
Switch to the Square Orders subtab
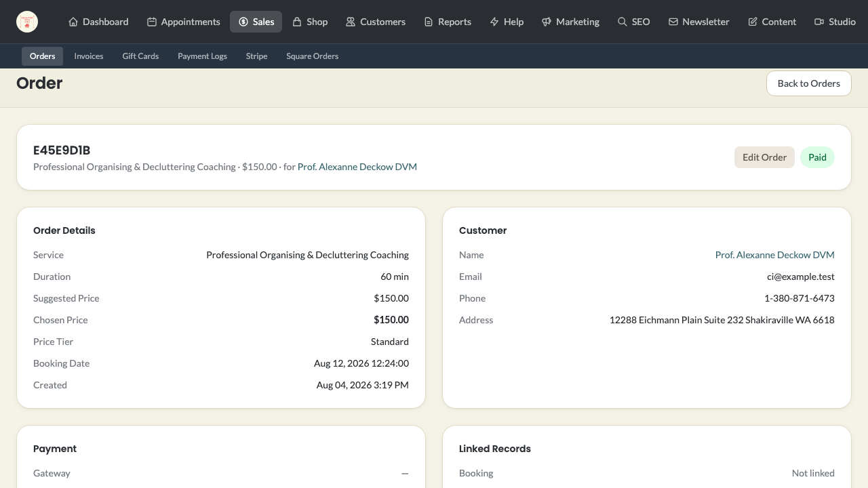(x=312, y=56)
